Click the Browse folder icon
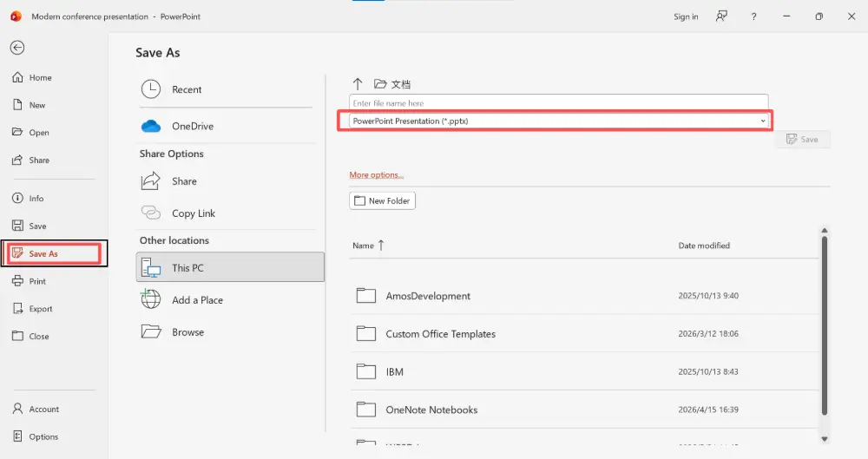Screen dimensions: 868x459 point(150,331)
